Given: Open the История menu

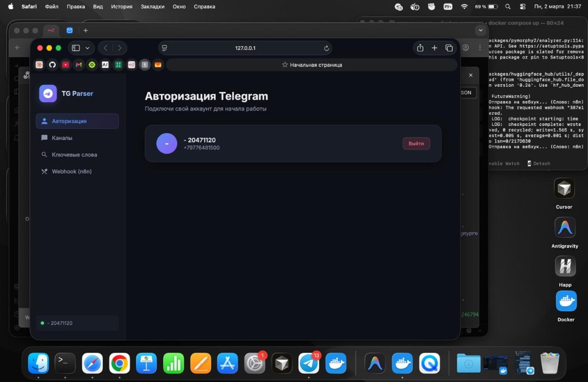Looking at the screenshot, I should click(122, 6).
